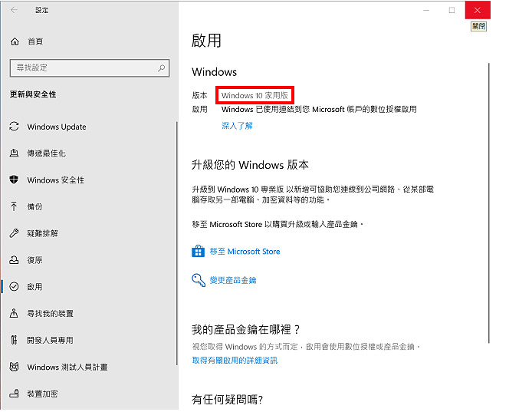The width and height of the screenshot is (532, 412).
Task: Click the Windows 已使用連結到您 activation status text
Action: tap(319, 110)
